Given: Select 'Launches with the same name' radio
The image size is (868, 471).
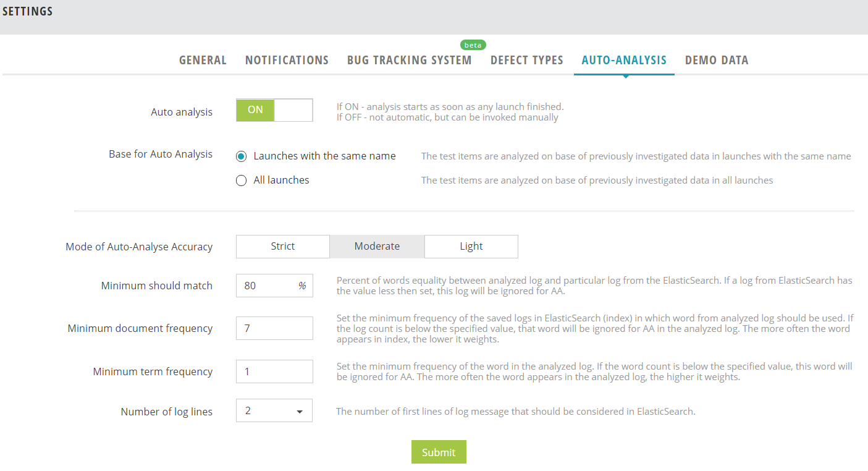Looking at the screenshot, I should click(242, 156).
